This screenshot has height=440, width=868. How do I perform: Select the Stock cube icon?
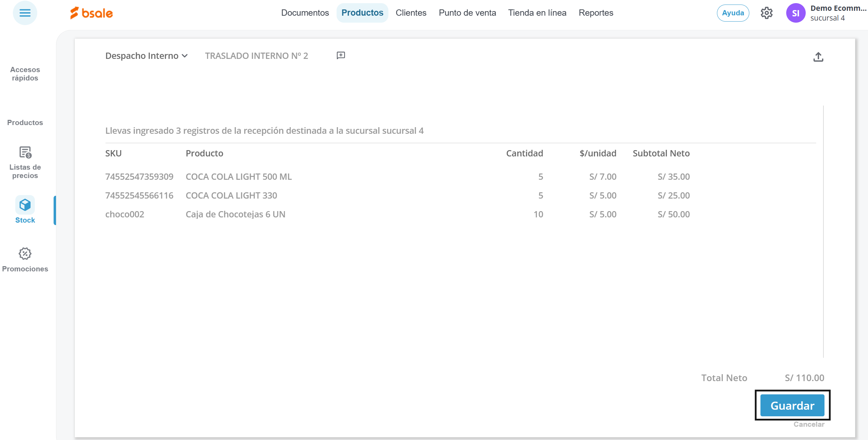[x=25, y=205]
